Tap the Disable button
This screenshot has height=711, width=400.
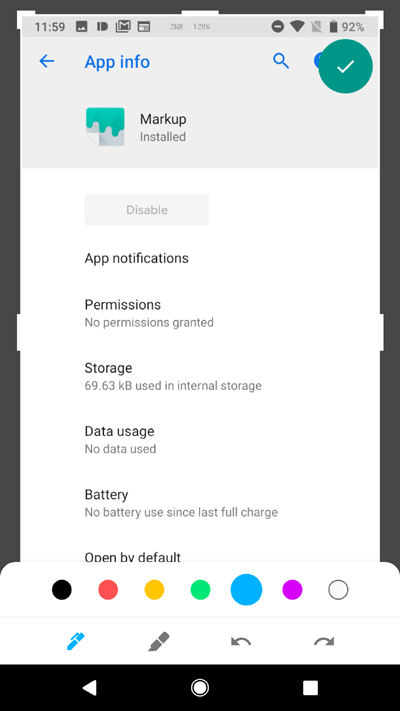coord(147,210)
